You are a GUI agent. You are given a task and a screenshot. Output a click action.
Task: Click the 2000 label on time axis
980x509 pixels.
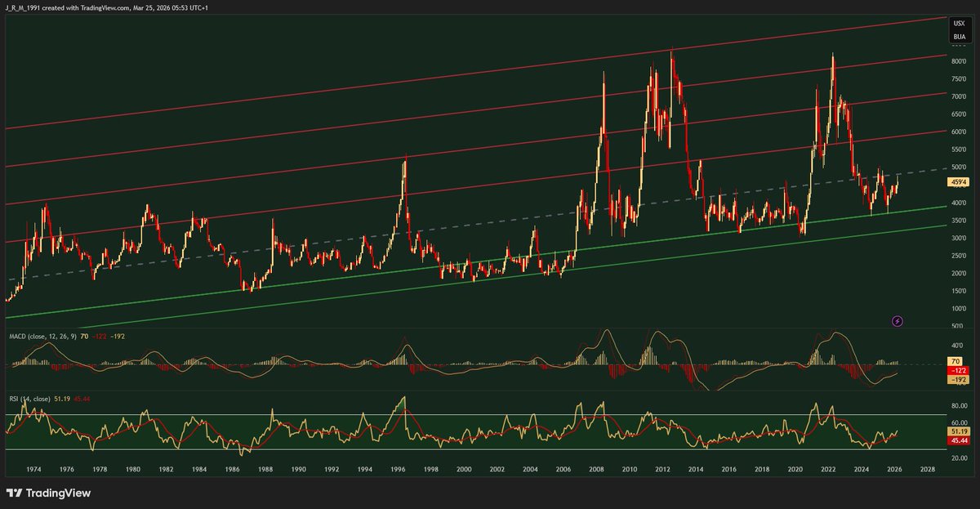464,471
